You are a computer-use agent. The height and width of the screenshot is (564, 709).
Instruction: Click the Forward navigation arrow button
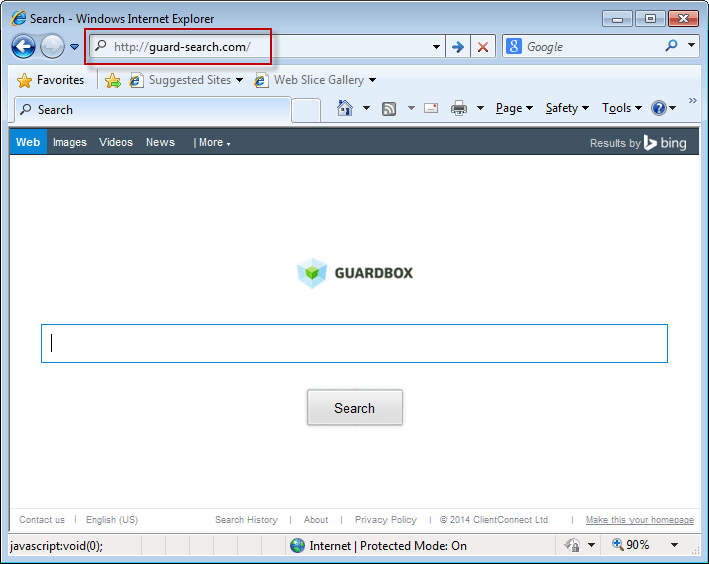pyautogui.click(x=52, y=47)
